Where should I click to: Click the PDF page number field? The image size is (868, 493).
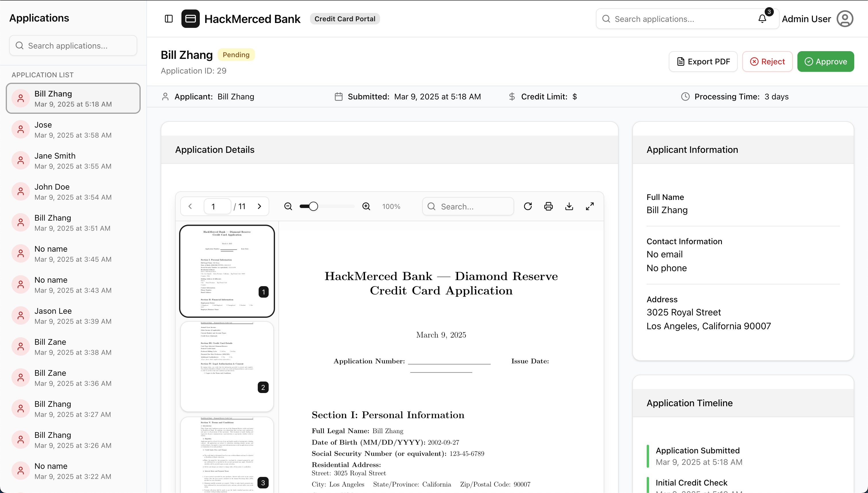[217, 207]
